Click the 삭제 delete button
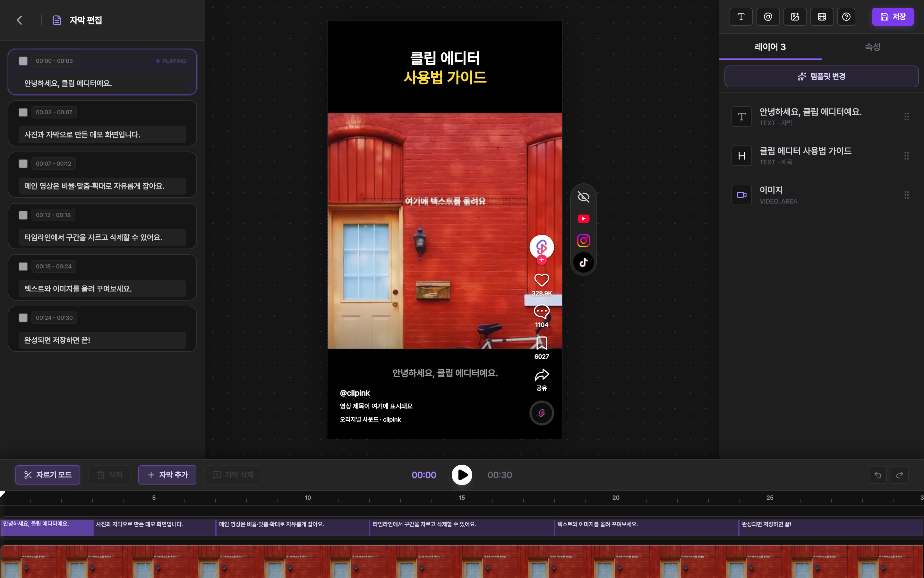 109,475
